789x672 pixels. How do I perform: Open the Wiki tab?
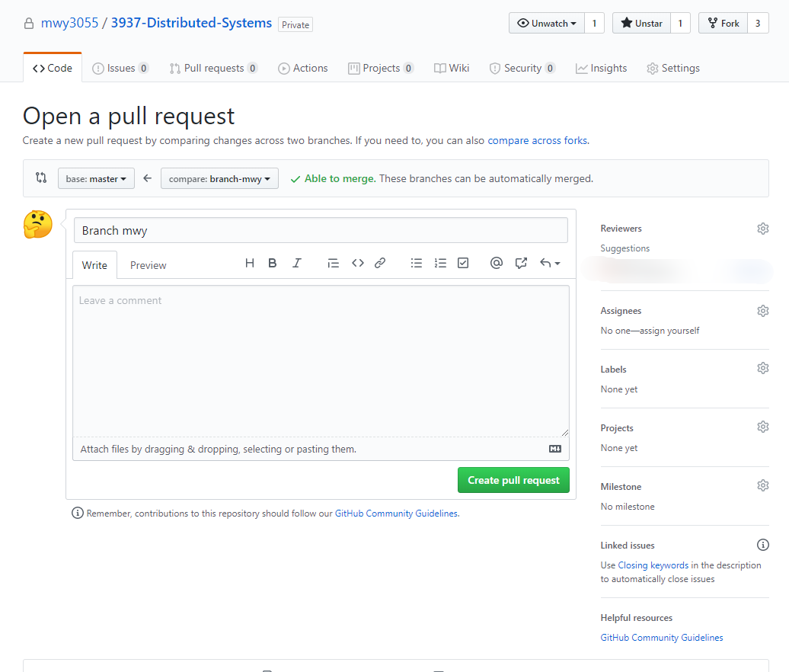click(x=452, y=68)
